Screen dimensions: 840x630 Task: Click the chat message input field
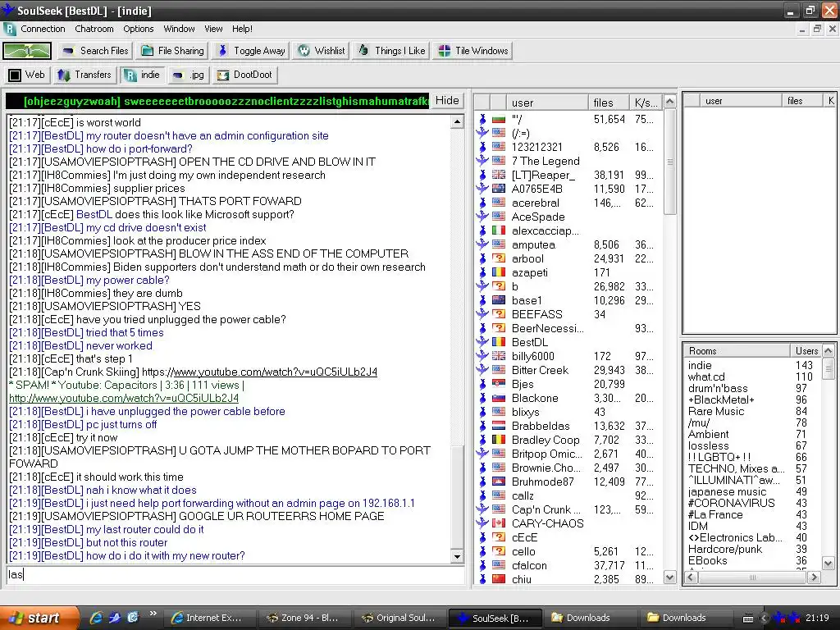coord(235,575)
